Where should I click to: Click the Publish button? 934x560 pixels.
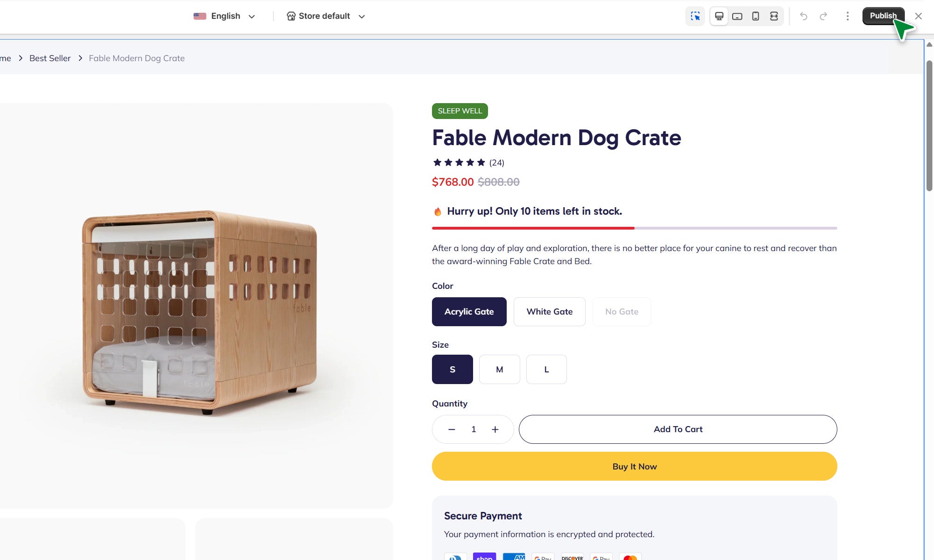(883, 16)
